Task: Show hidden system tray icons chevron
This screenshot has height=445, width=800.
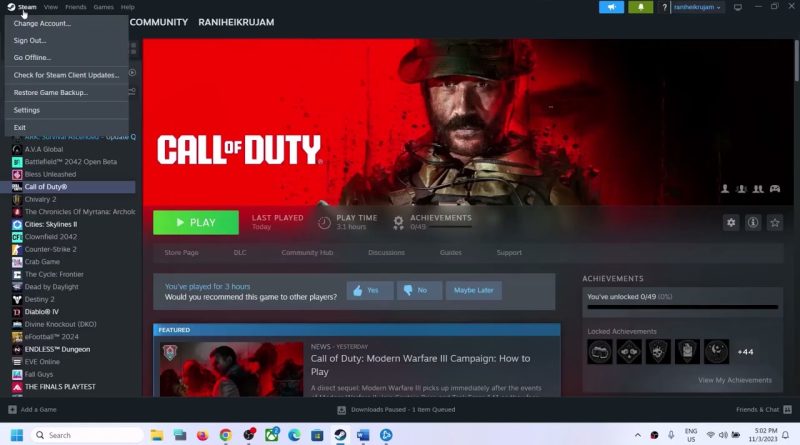Action: pyautogui.click(x=638, y=435)
